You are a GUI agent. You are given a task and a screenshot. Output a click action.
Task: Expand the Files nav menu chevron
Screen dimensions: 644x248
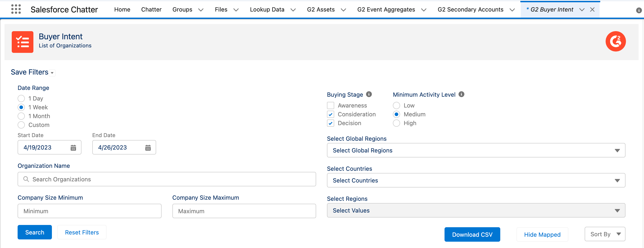[x=236, y=10]
